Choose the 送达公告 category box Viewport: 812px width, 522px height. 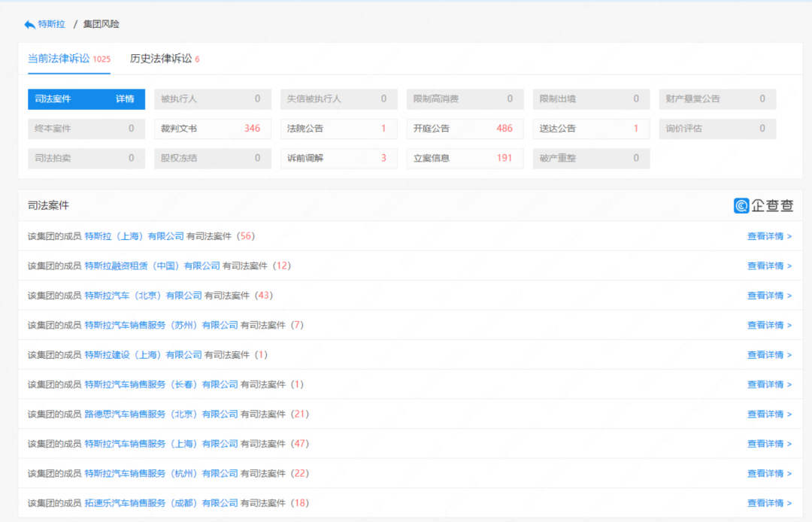591,129
